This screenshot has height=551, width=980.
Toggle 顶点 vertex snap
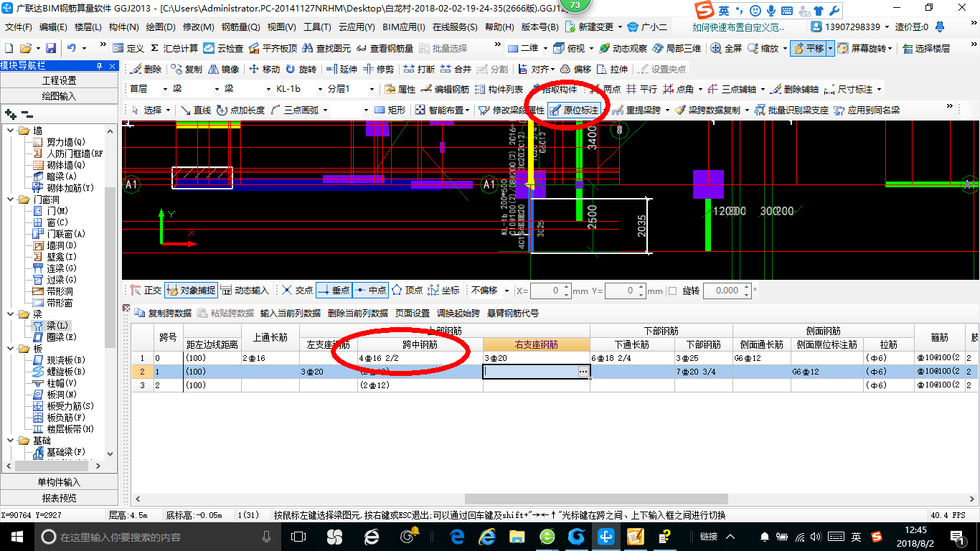click(407, 291)
